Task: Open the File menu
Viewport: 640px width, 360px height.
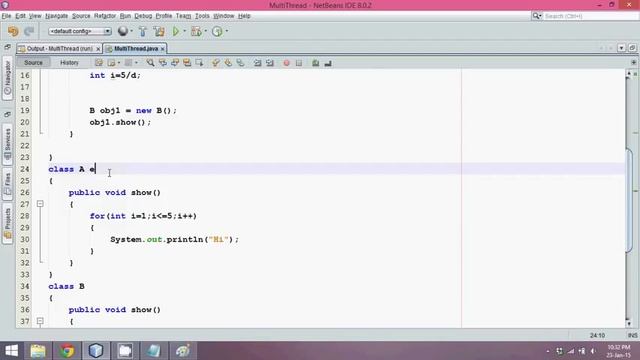Action: [6, 16]
